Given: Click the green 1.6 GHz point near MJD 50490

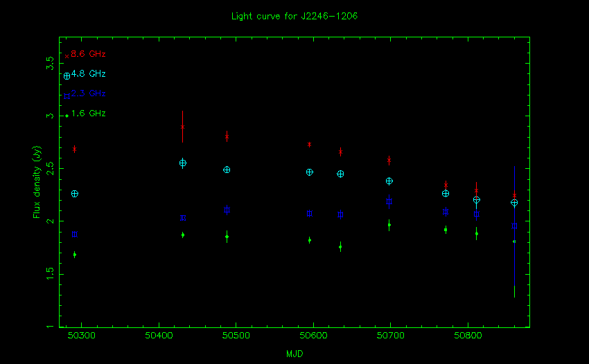Looking at the screenshot, I should [x=227, y=237].
